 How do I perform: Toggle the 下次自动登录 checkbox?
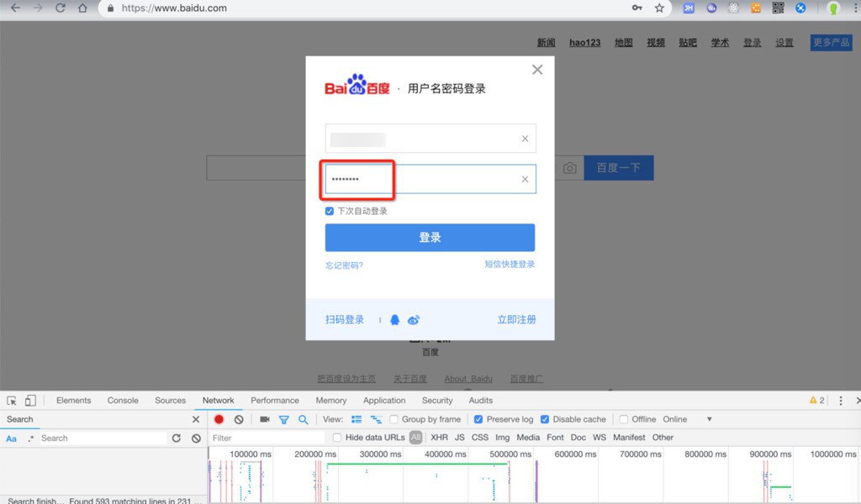tap(330, 211)
